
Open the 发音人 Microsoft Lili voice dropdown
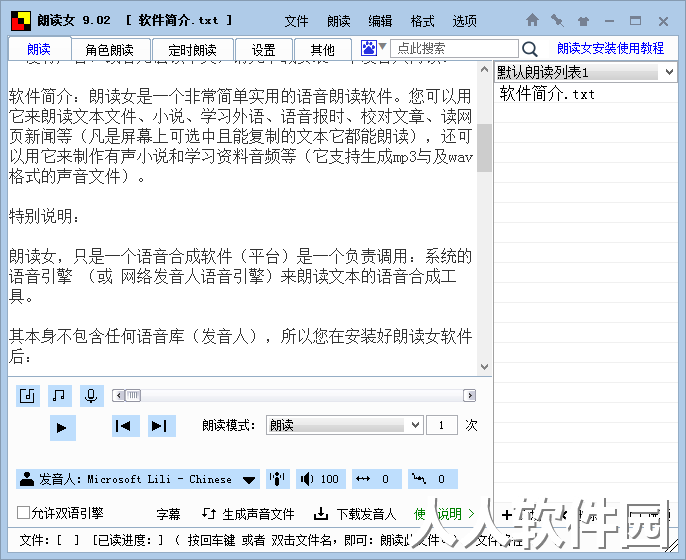coord(138,479)
